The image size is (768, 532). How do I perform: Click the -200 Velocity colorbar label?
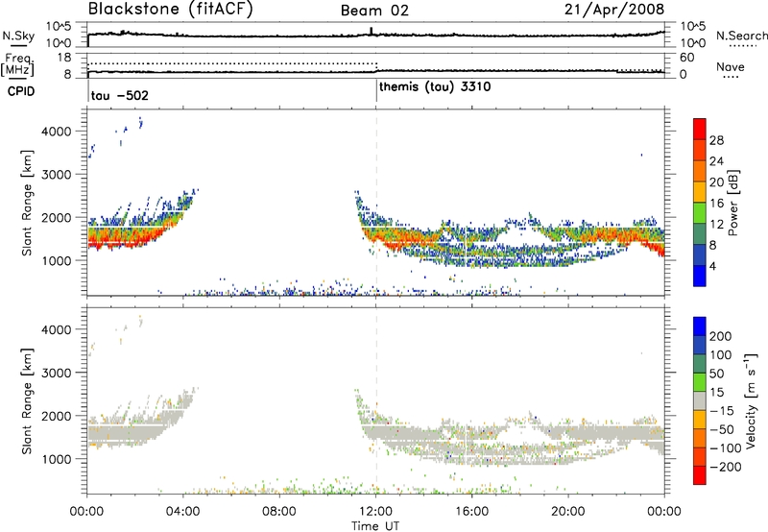(x=726, y=467)
